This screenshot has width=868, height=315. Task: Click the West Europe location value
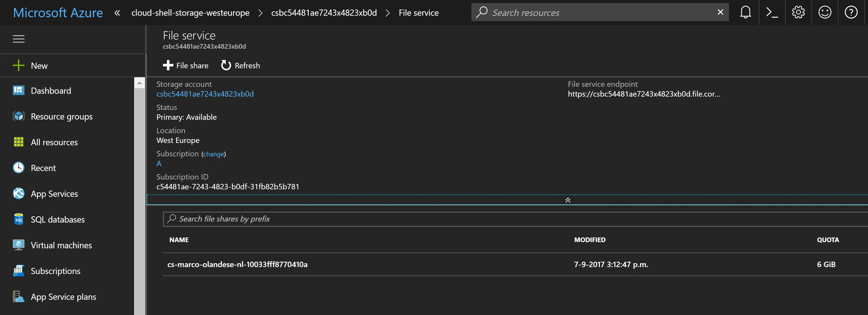tap(178, 140)
